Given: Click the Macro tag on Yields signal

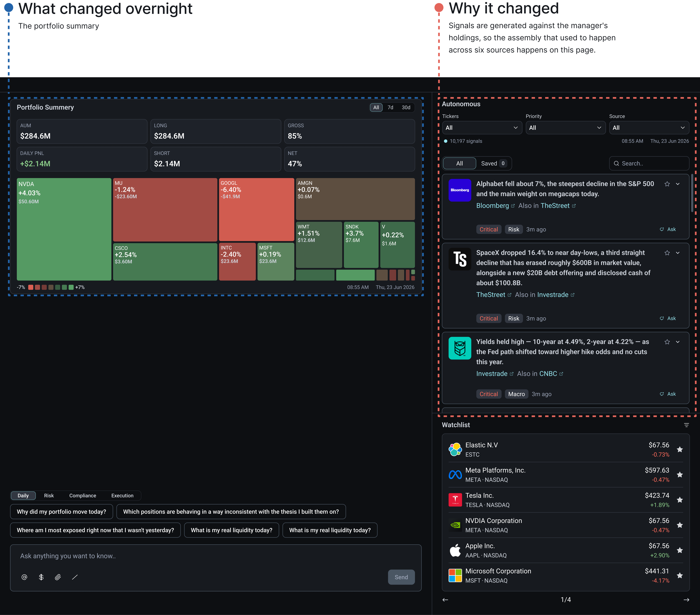Looking at the screenshot, I should (516, 394).
